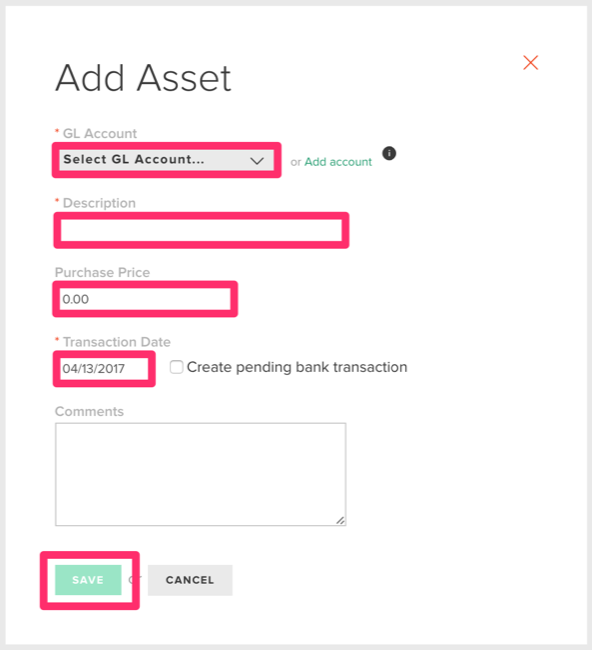Open the Select GL Account dropdown
The image size is (592, 650).
167,160
